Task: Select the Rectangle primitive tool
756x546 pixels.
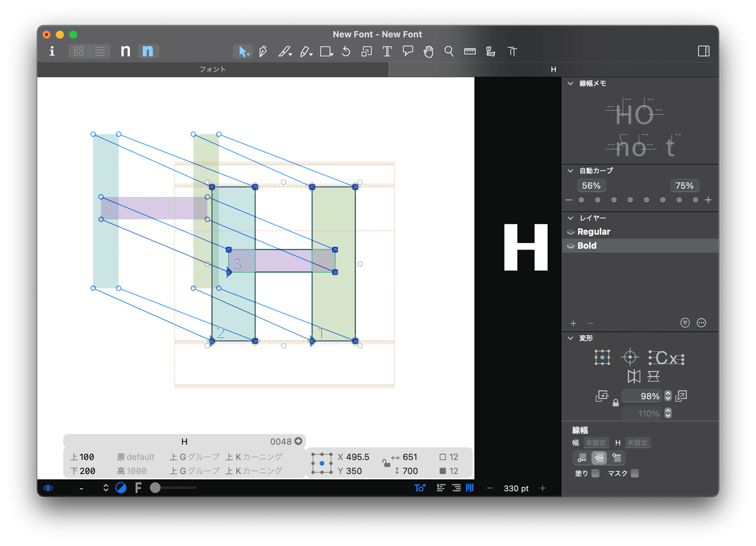Action: coord(326,52)
